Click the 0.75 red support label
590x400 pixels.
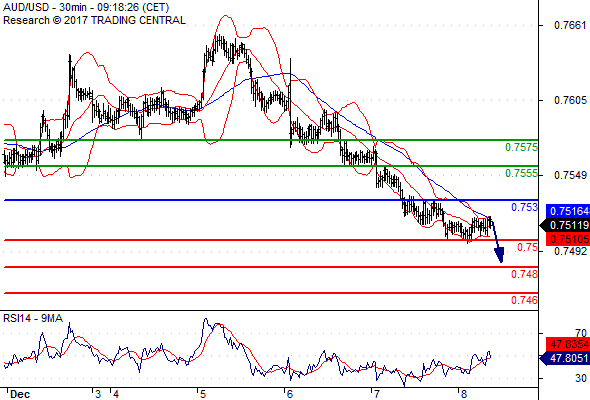(x=527, y=247)
